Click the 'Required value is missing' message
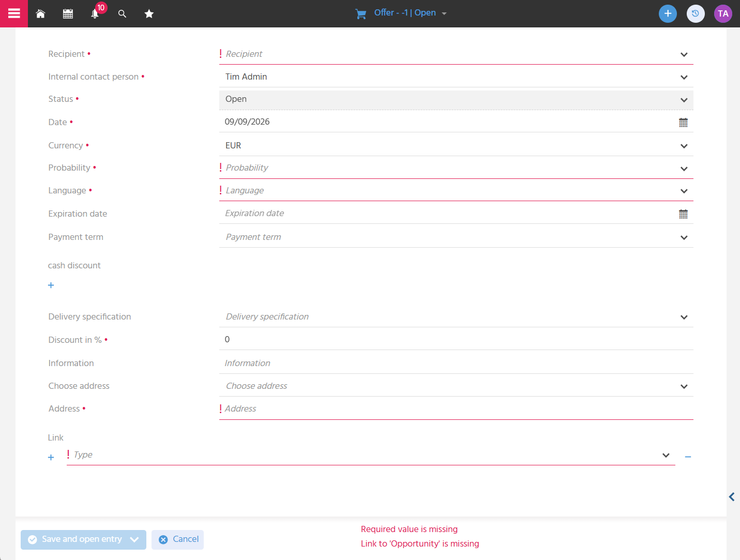 pyautogui.click(x=409, y=529)
